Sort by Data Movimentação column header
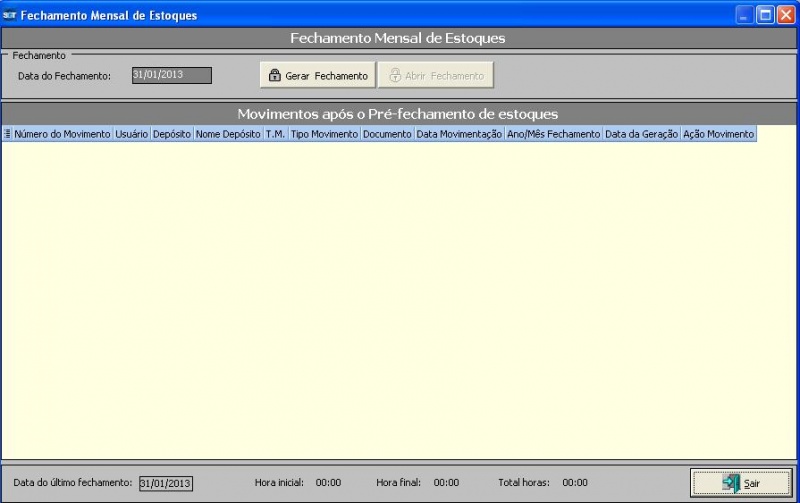The height and width of the screenshot is (503, 800). pos(459,134)
